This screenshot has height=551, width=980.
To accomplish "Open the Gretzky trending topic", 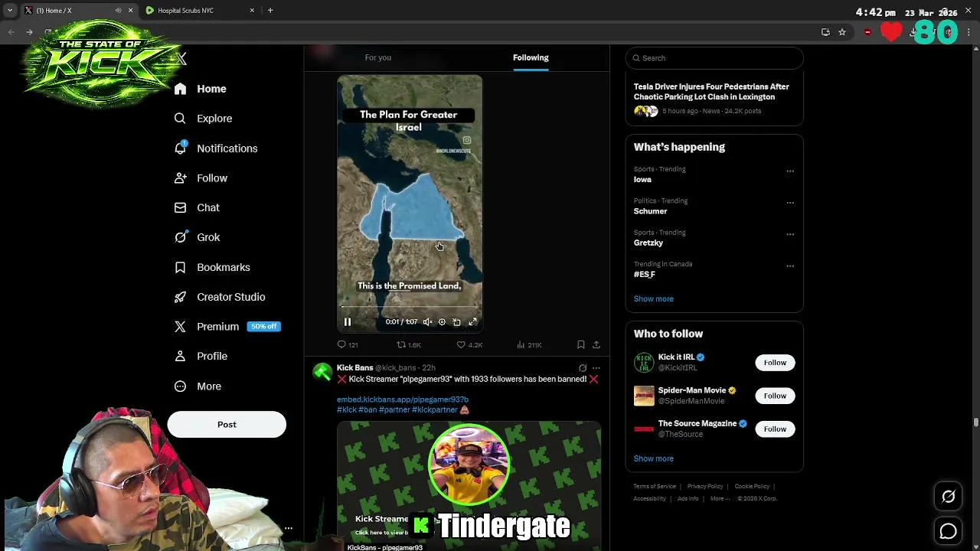I will [x=648, y=243].
